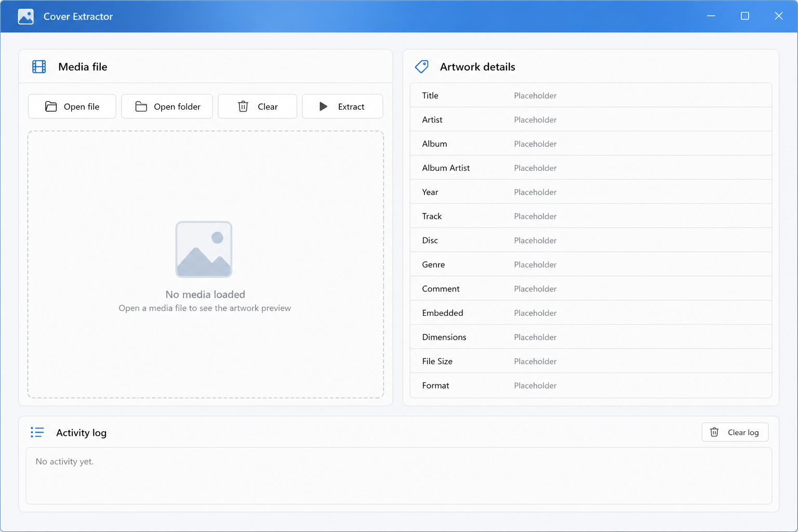Click 'Open a media file to see the artwork preview'

[205, 308]
